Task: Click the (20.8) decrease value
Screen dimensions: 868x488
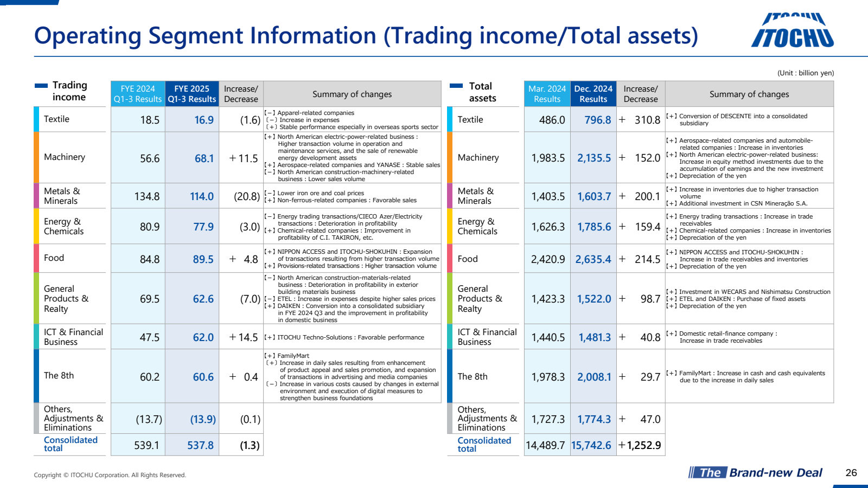Action: point(247,196)
